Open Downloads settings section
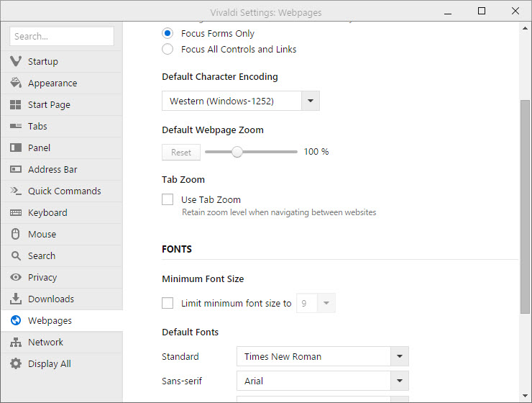This screenshot has width=532, height=403. coord(62,299)
